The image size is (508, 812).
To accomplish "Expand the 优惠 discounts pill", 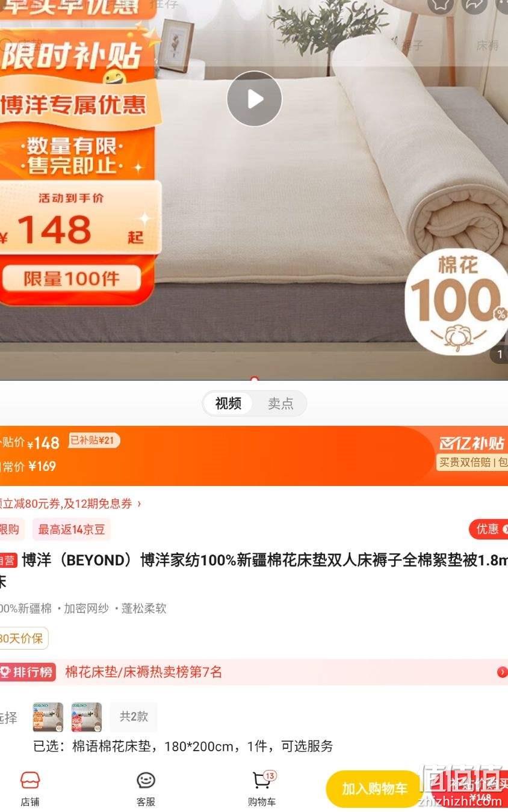I will [489, 529].
